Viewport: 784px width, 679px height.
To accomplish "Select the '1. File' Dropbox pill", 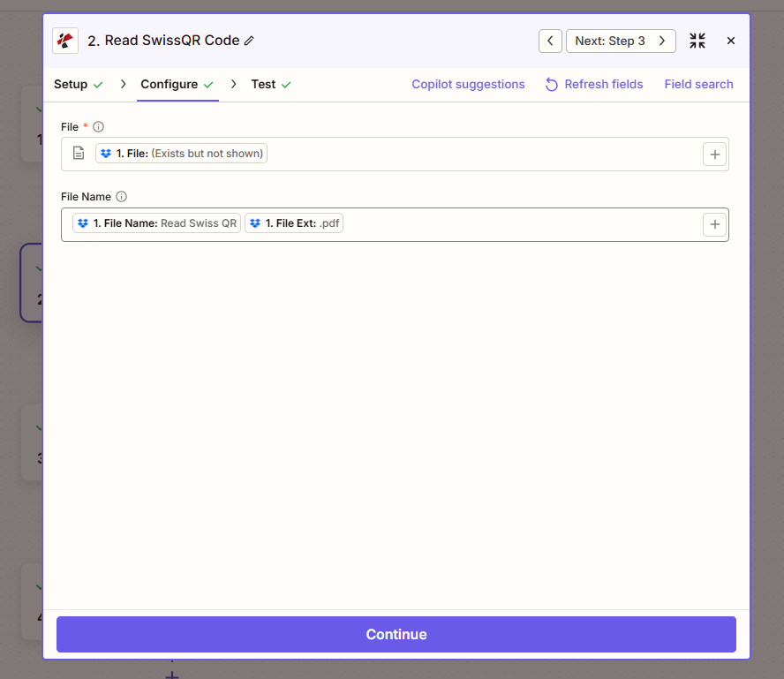I will pyautogui.click(x=181, y=154).
